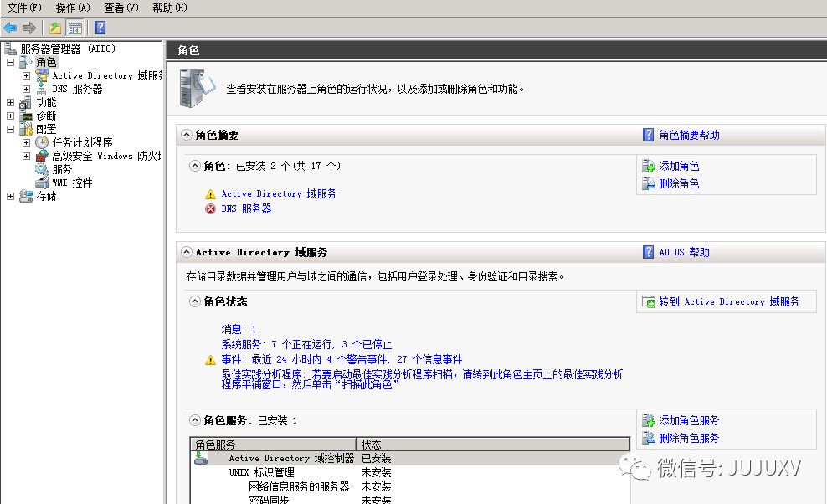Image resolution: width=827 pixels, height=504 pixels.
Task: Click the 任务计划程序 clock icon
Action: pyautogui.click(x=42, y=142)
